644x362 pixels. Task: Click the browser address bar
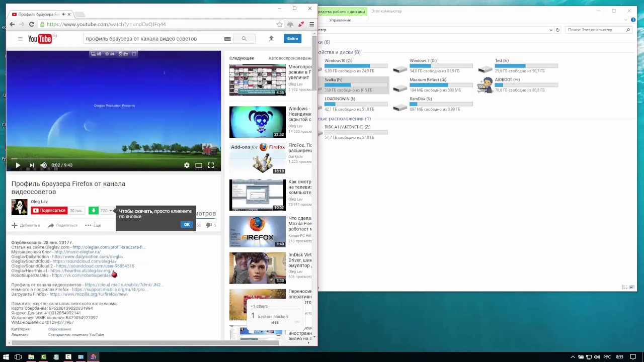point(158,24)
